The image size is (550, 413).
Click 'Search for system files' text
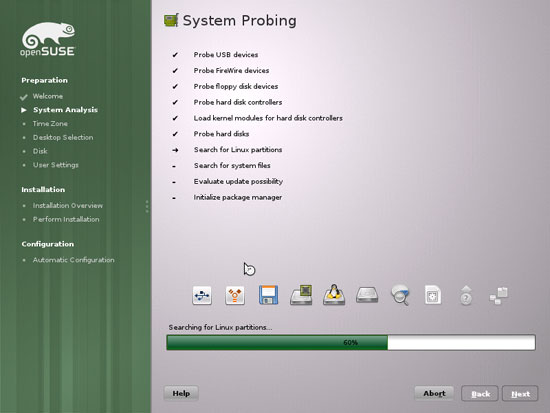pos(232,166)
